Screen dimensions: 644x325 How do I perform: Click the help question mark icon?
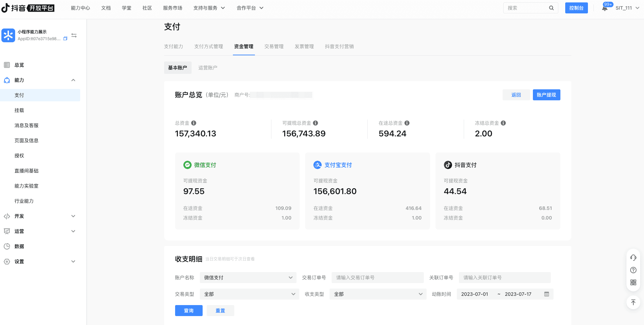point(633,270)
